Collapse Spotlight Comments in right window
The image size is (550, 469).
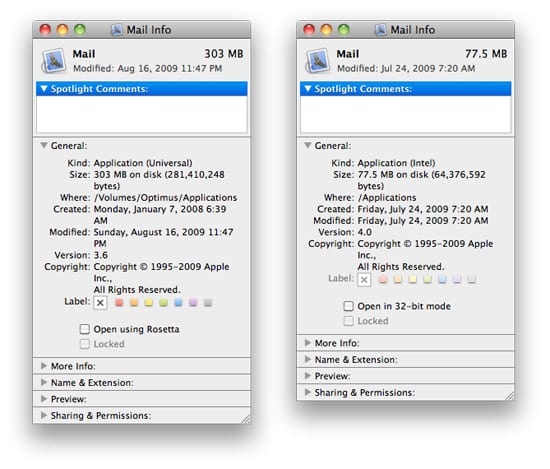tap(308, 88)
